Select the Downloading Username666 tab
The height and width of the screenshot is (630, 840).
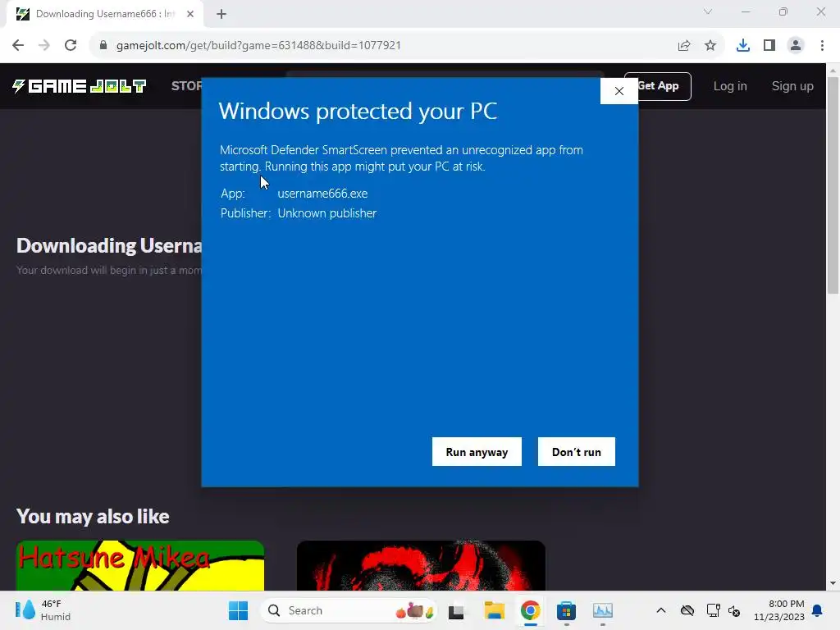pyautogui.click(x=104, y=14)
